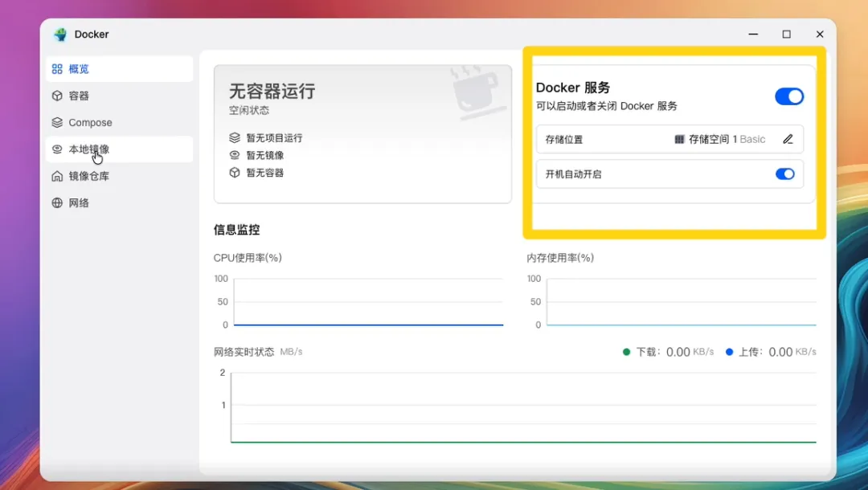Edit 存储位置 with the pencil icon
This screenshot has width=868, height=490.
tap(788, 139)
